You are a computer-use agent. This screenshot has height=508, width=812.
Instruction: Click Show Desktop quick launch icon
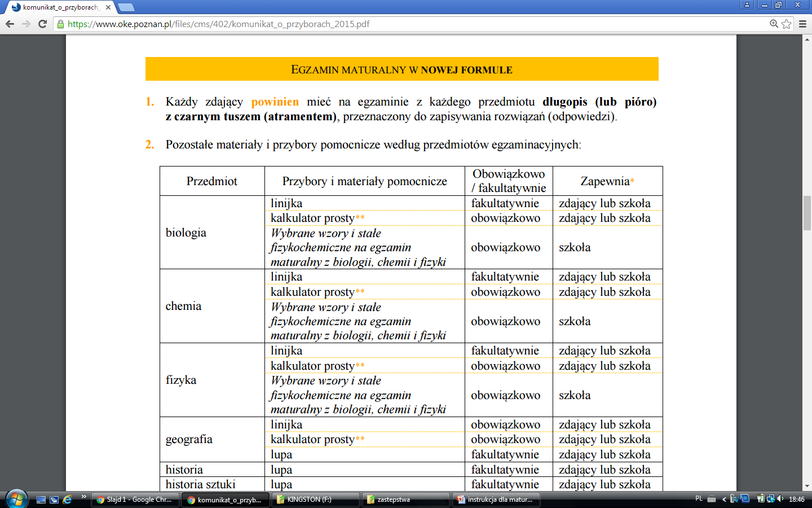pyautogui.click(x=41, y=500)
